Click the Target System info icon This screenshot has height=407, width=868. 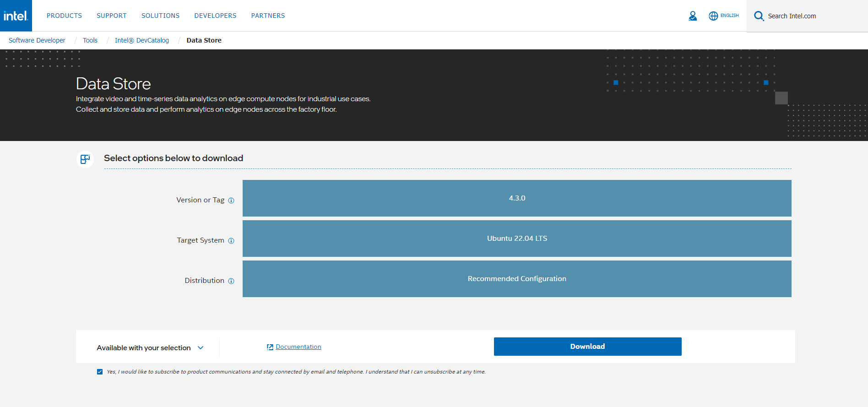(231, 241)
